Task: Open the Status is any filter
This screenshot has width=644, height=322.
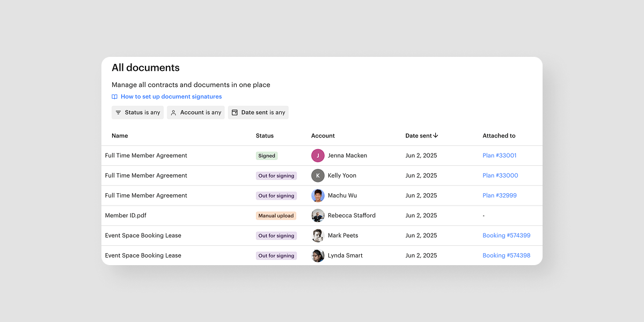Action: click(137, 113)
